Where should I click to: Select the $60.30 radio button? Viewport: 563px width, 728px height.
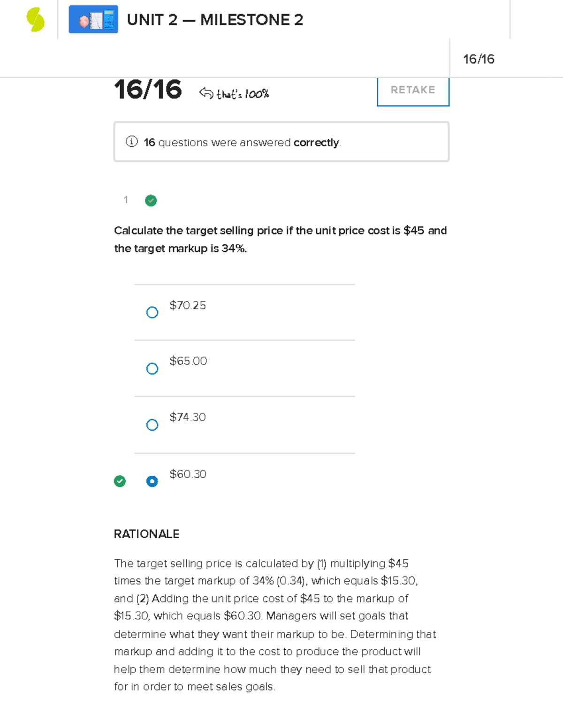152,481
